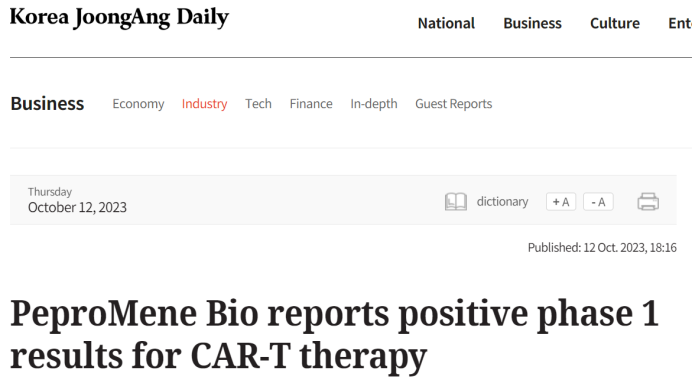Viewport: 692px width, 380px height.
Task: Click the print article icon
Action: pos(648,202)
